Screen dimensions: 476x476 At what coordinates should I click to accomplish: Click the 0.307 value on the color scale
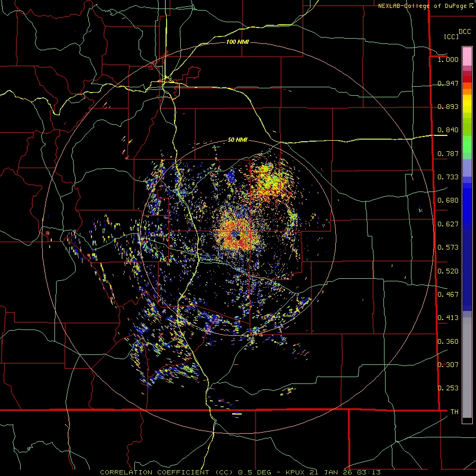[x=448, y=365]
